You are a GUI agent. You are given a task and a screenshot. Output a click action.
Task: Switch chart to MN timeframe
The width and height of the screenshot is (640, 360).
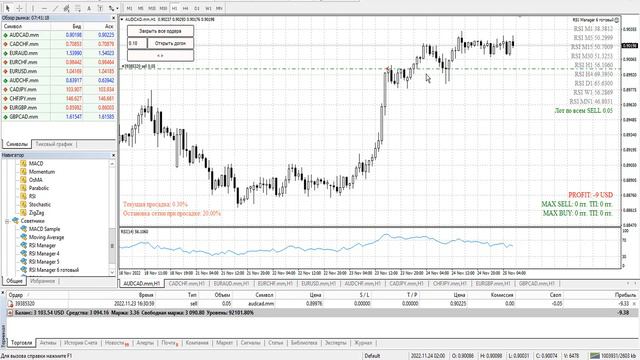tap(219, 8)
